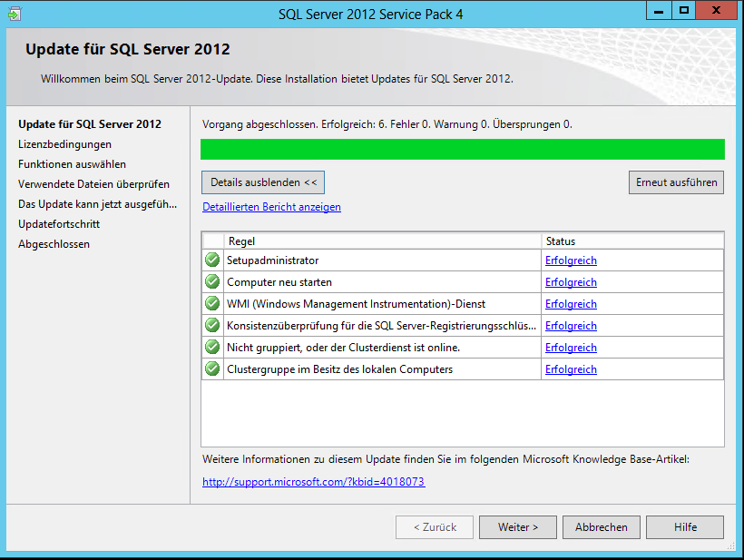Open "Erfolgreich" status for WMI-Dienst rule

[x=571, y=304]
